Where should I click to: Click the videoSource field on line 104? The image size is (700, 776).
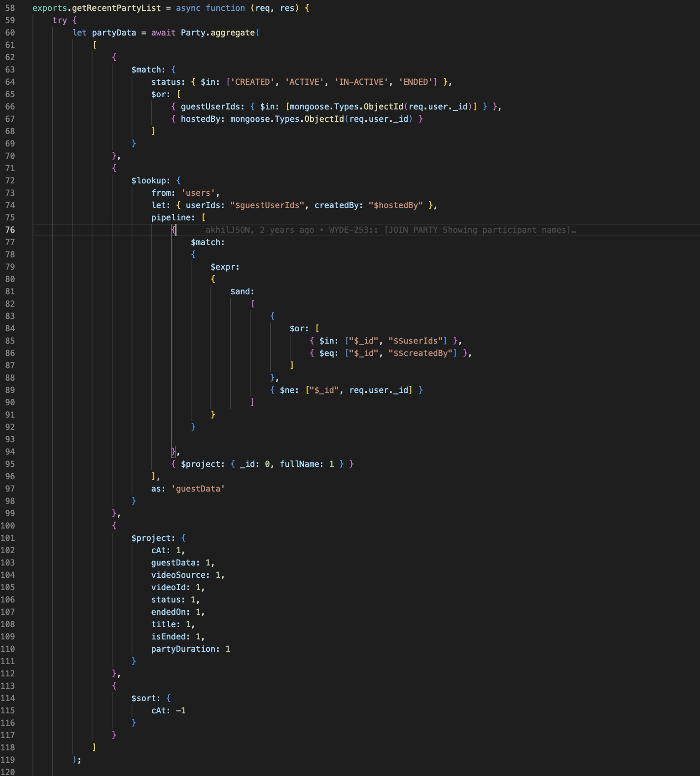[178, 575]
